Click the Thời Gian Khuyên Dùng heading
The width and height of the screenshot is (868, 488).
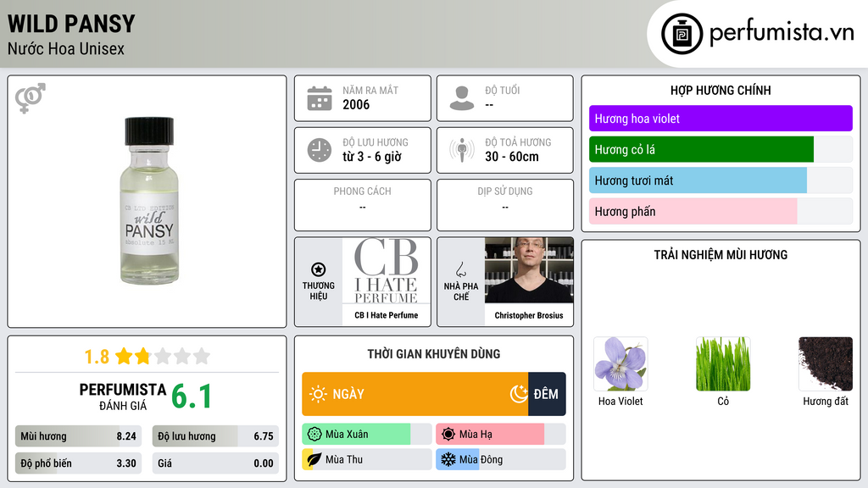tap(434, 354)
